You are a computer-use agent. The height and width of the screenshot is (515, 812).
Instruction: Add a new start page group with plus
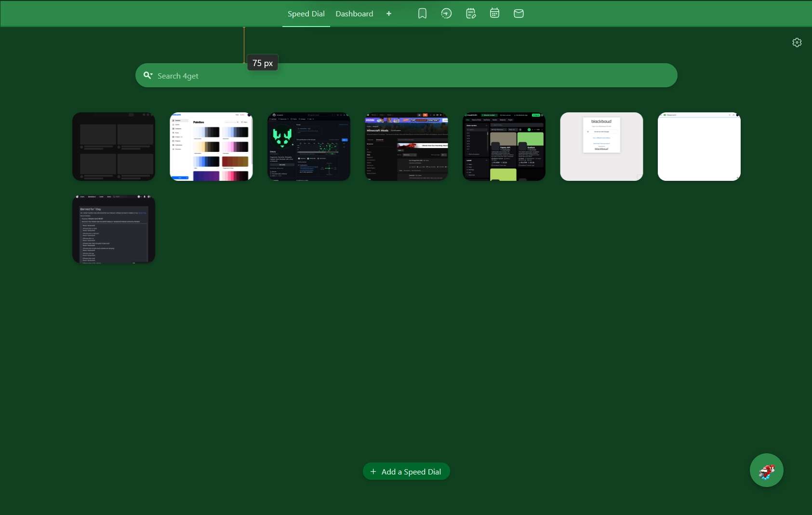(389, 14)
